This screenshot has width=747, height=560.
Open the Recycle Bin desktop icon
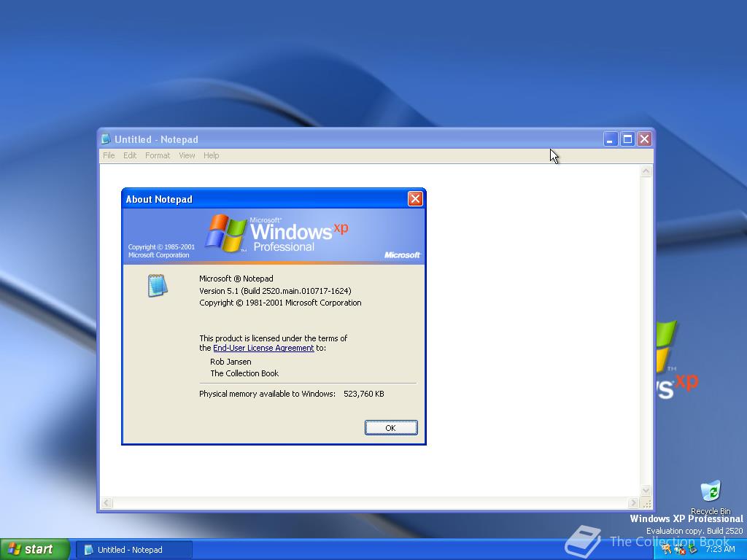tap(711, 497)
